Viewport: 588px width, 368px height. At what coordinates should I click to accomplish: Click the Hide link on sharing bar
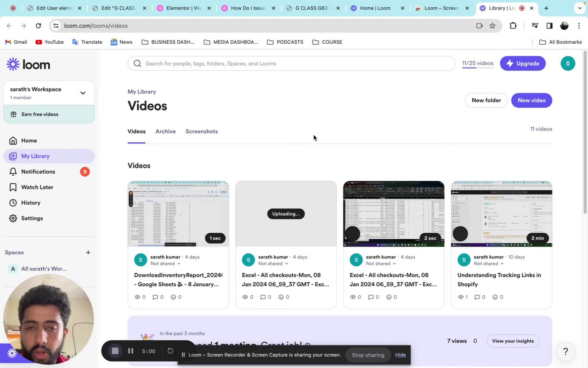(401, 355)
